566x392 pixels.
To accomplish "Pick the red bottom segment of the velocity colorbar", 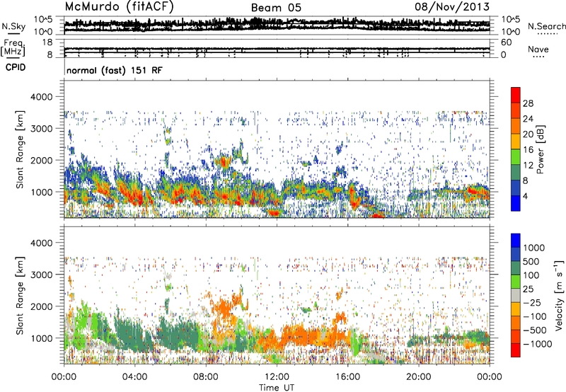I will tap(516, 350).
